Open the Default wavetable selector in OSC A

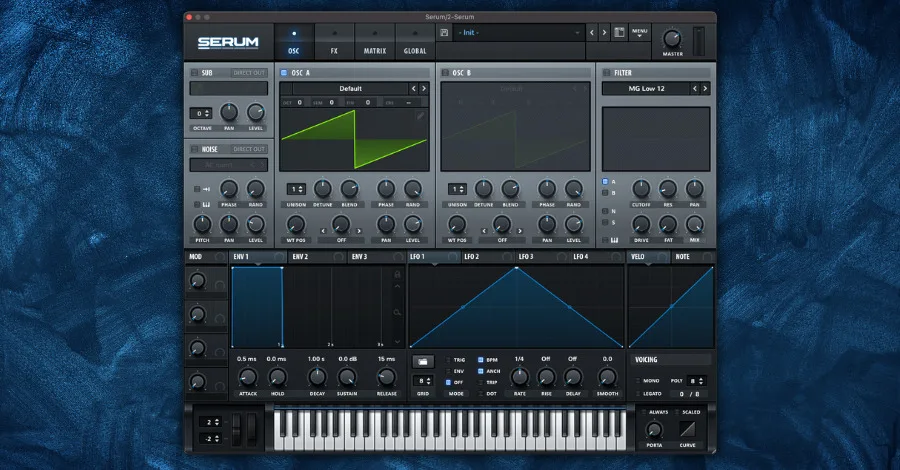coord(350,88)
